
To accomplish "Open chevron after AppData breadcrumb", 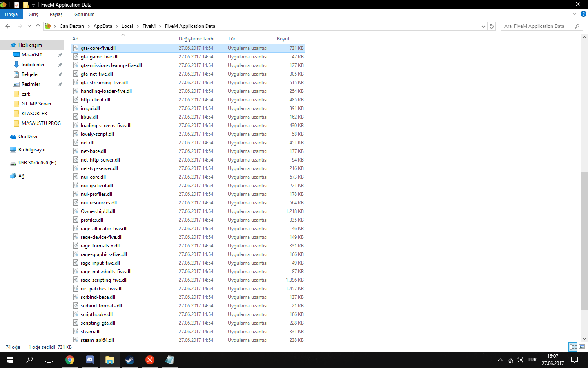I will (x=117, y=26).
